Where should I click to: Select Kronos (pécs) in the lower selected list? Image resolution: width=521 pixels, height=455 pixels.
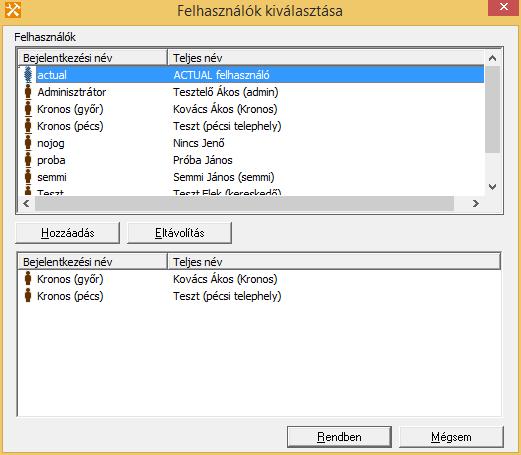pyautogui.click(x=70, y=296)
